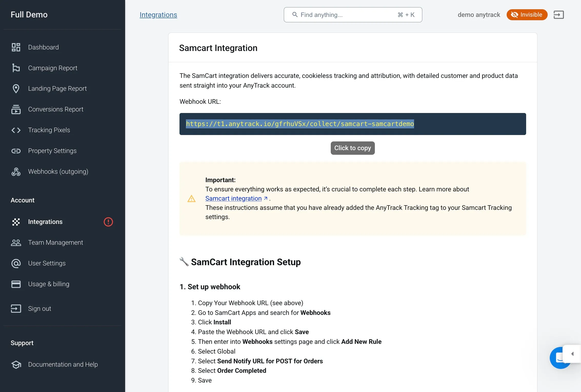Viewport: 581px width, 392px height.
Task: Click the Support section header
Action: point(22,343)
